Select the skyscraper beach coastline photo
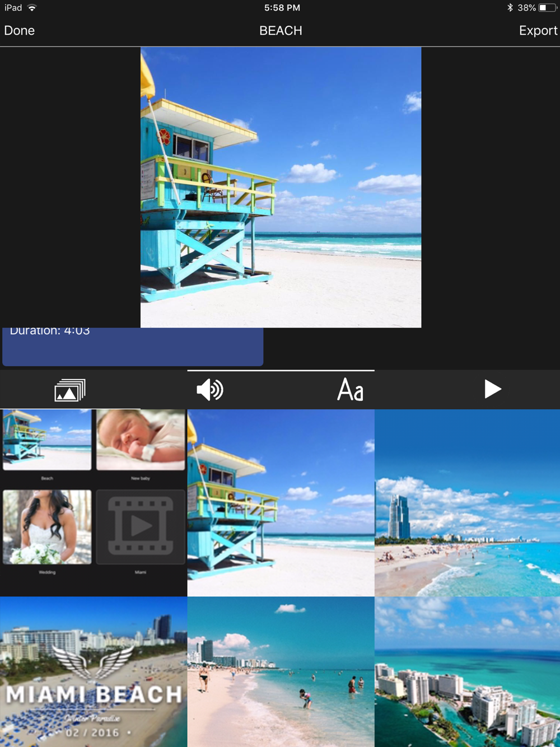The height and width of the screenshot is (747, 560). [x=467, y=503]
